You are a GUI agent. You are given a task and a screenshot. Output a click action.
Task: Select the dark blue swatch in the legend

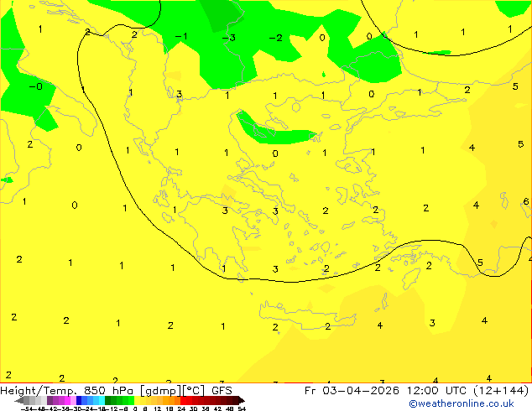(79, 400)
